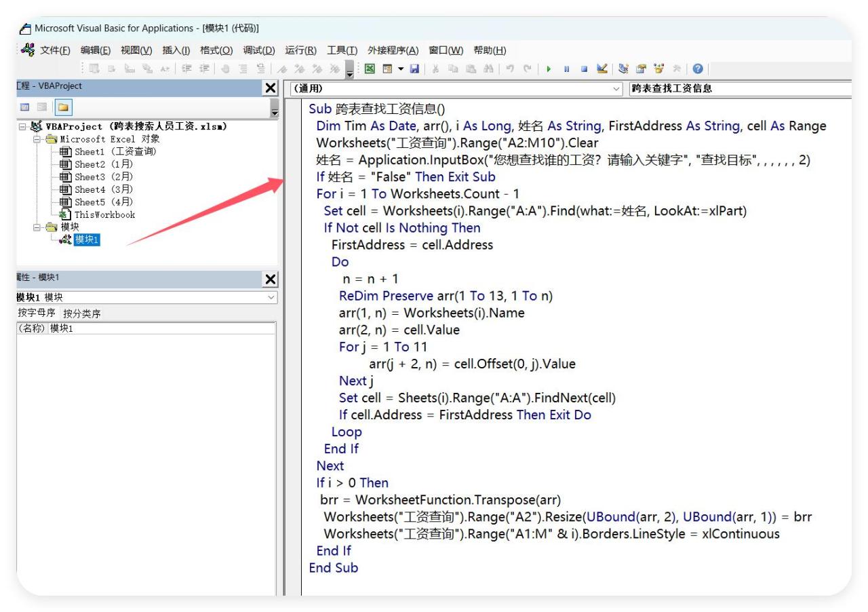Viewport: 868px width, 612px height.
Task: Open the 工具(T) menu
Action: pos(342,50)
